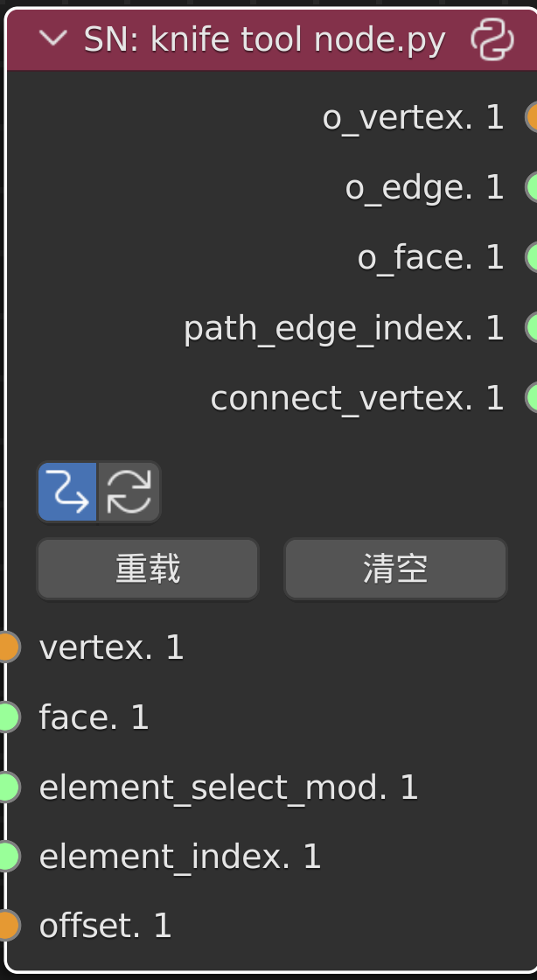Click the element_select_mod. 1 input label

[228, 787]
